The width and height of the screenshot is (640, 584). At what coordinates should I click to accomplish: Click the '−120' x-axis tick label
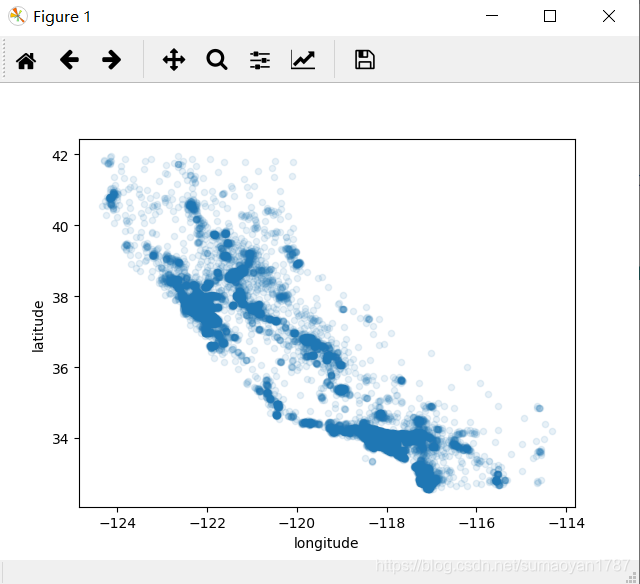(x=297, y=523)
